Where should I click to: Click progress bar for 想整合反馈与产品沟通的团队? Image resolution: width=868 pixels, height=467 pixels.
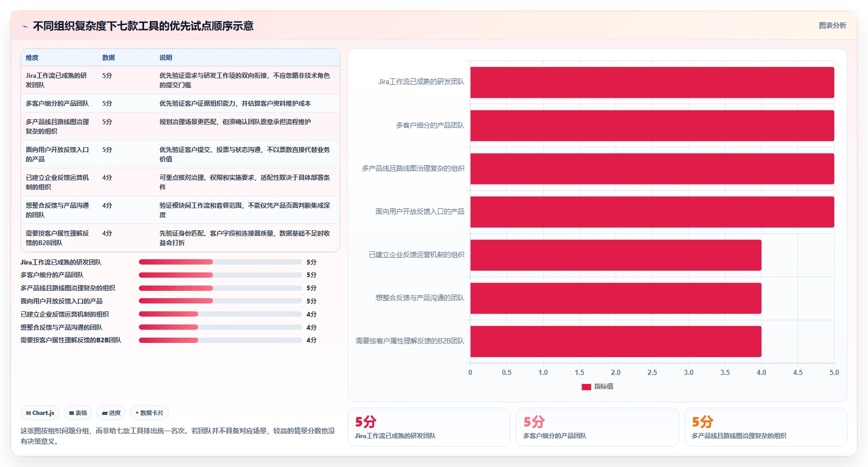(220, 327)
